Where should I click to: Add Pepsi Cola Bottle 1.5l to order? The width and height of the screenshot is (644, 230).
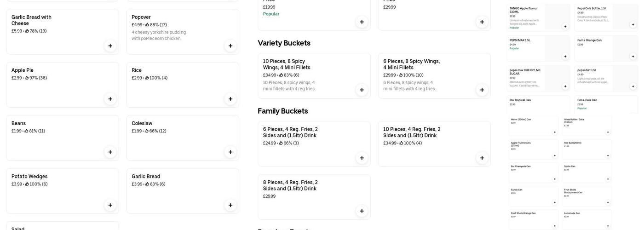[633, 25]
